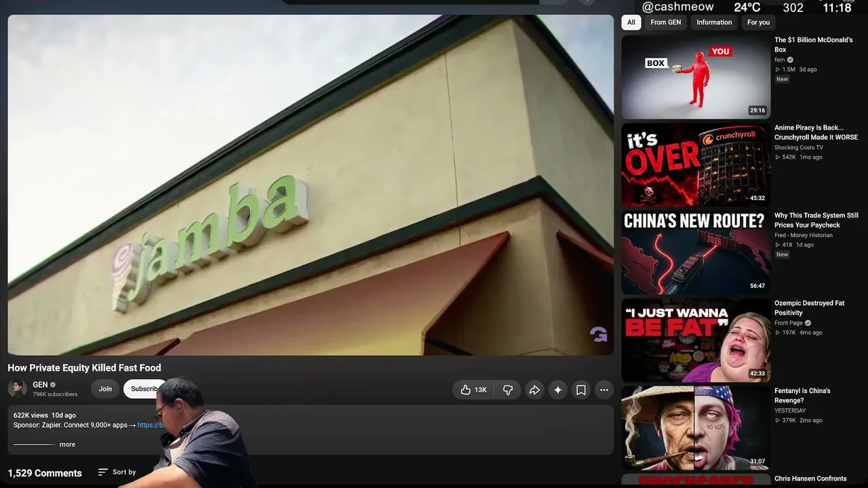Click the 1,529 Comments heading
Image resolution: width=868 pixels, height=488 pixels.
pyautogui.click(x=45, y=473)
